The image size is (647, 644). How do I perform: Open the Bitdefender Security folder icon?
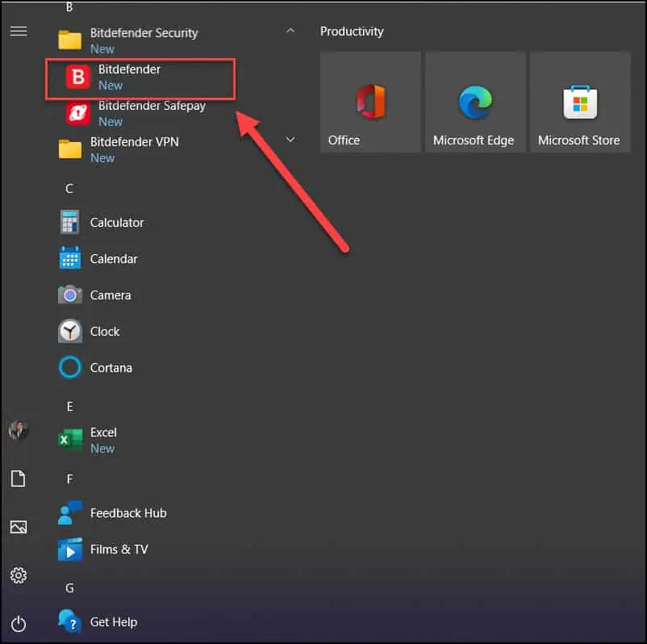click(x=69, y=40)
